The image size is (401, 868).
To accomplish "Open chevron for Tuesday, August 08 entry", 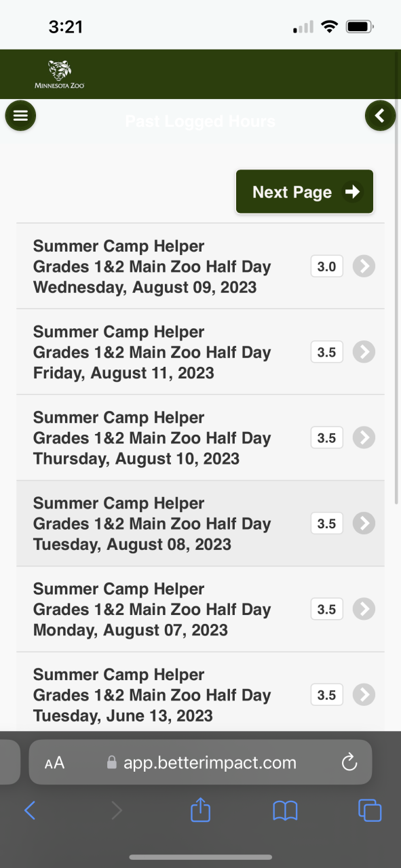I will [364, 524].
